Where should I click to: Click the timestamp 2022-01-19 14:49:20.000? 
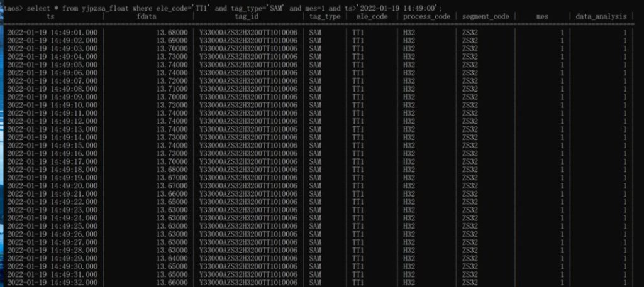(x=53, y=186)
